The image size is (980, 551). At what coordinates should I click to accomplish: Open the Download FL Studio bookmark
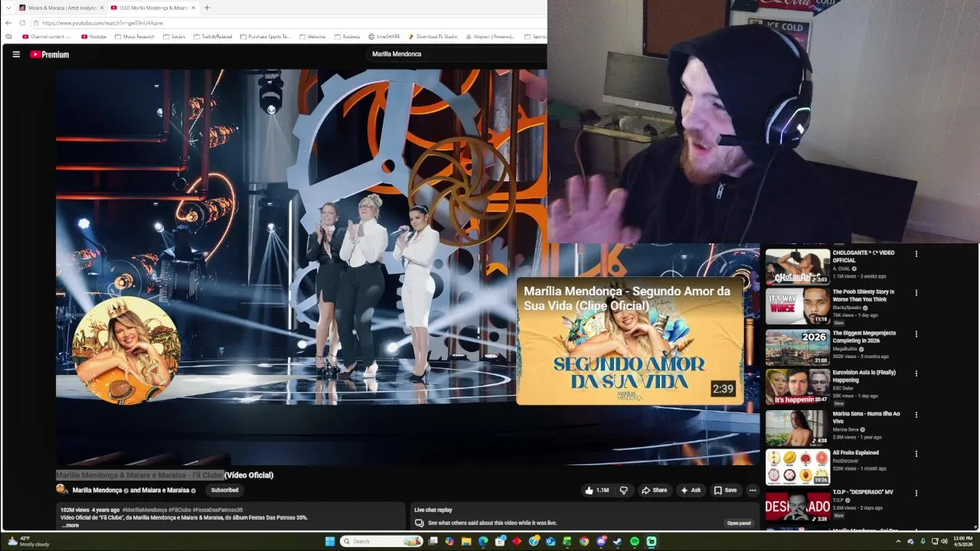433,37
